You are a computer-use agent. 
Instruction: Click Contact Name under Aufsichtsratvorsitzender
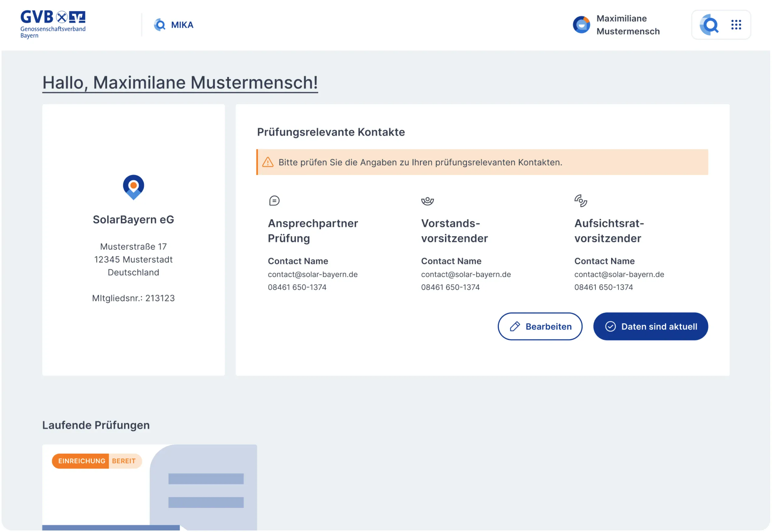(x=604, y=261)
